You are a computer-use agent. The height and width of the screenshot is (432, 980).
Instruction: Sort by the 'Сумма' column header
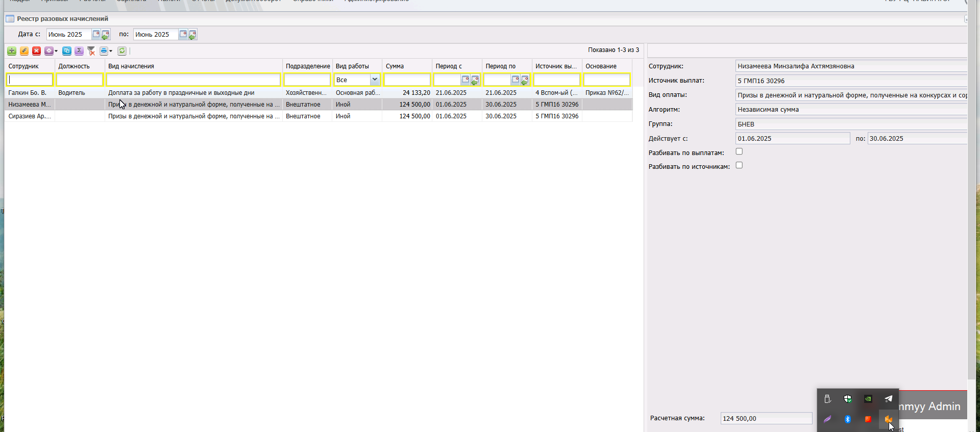click(x=407, y=66)
